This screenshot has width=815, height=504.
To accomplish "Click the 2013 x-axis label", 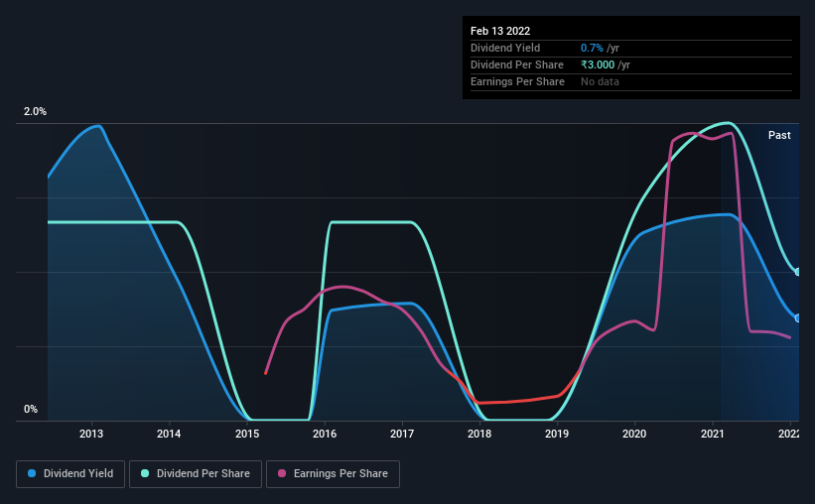I will (x=91, y=434).
